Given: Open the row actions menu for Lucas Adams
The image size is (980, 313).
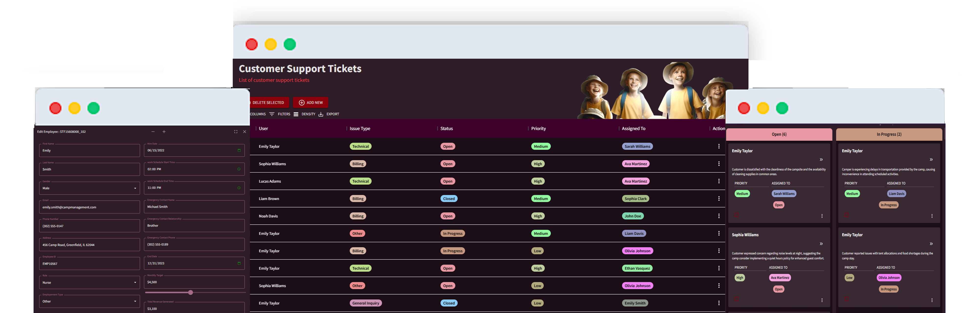Looking at the screenshot, I should (x=719, y=181).
